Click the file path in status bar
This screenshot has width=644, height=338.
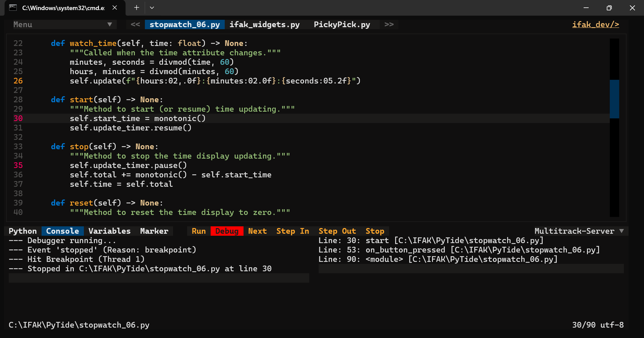click(x=79, y=325)
